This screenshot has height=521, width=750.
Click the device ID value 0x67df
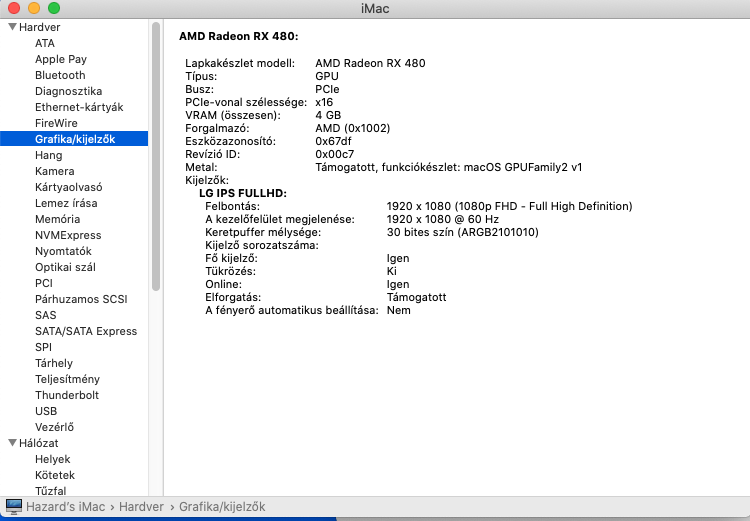333,141
